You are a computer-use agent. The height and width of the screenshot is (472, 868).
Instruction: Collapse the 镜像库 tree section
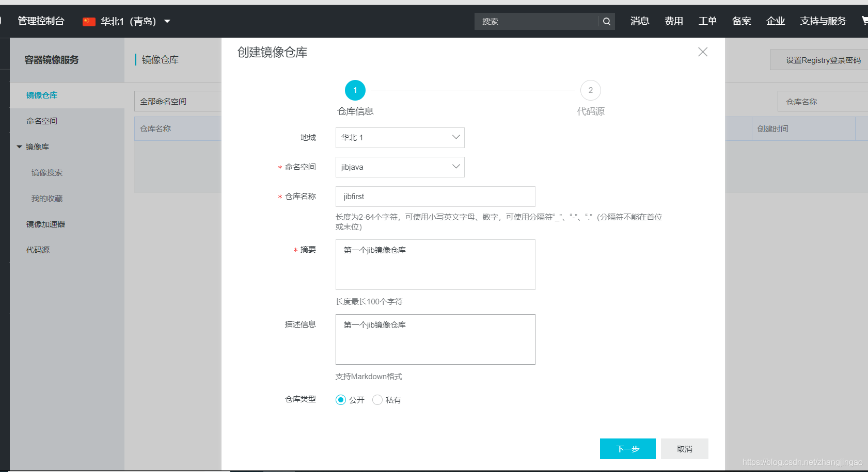(19, 147)
